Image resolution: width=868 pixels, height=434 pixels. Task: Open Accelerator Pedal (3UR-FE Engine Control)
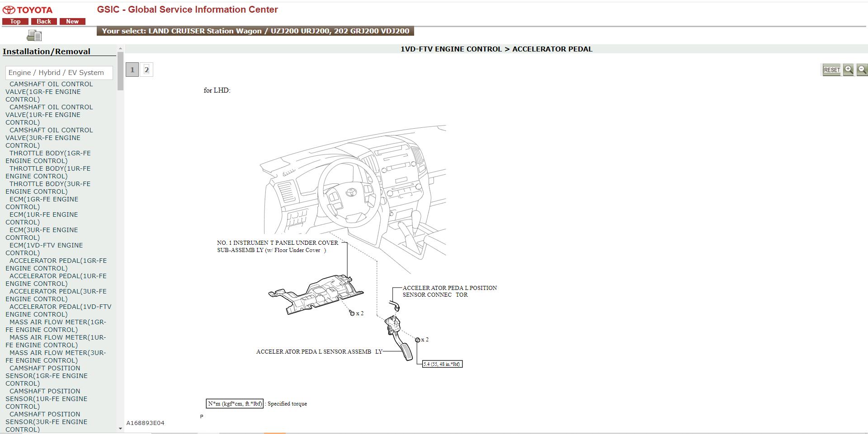pyautogui.click(x=56, y=295)
